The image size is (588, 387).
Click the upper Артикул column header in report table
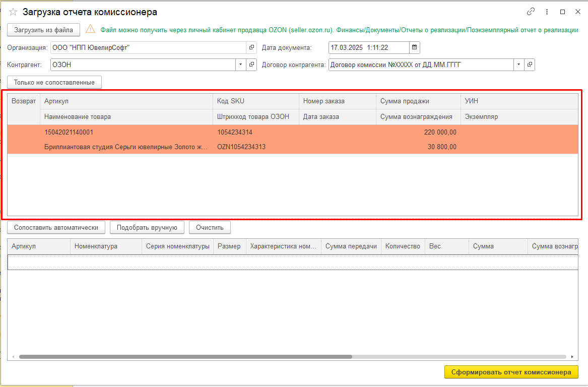126,101
